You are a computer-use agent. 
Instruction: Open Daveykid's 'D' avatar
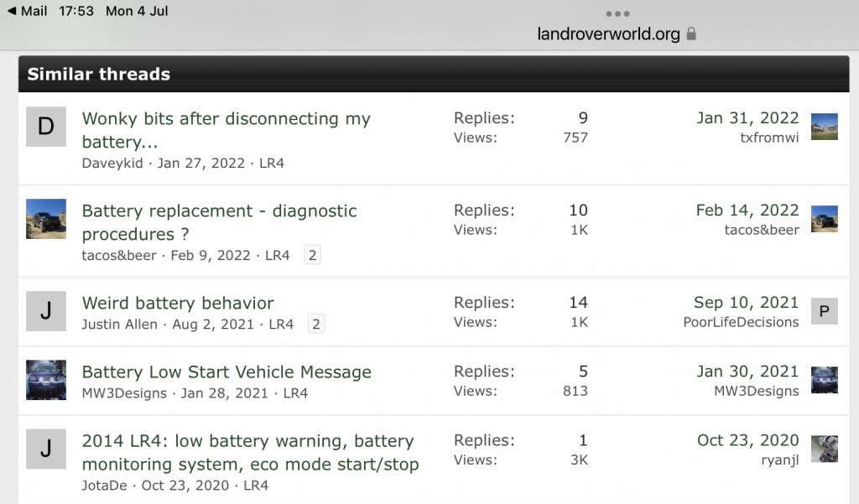pos(46,127)
